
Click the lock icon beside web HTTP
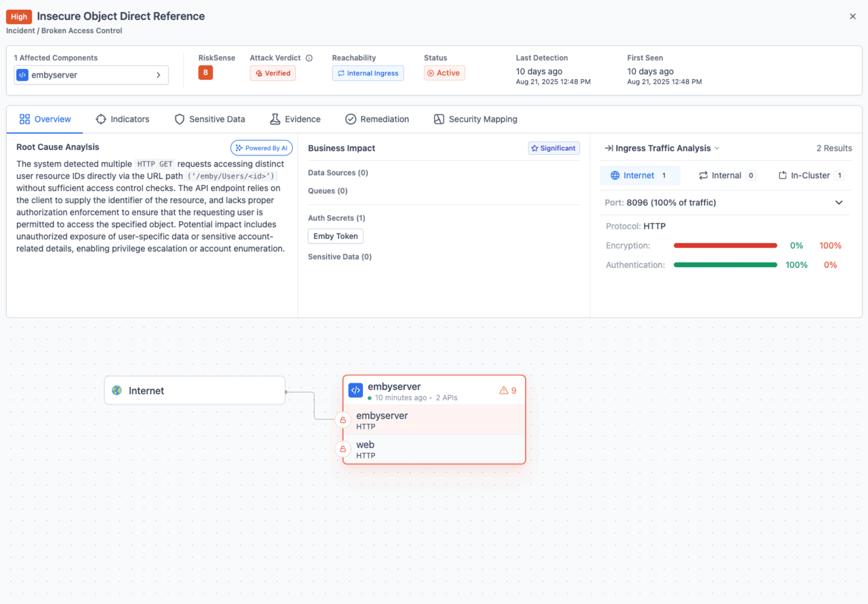click(x=343, y=449)
